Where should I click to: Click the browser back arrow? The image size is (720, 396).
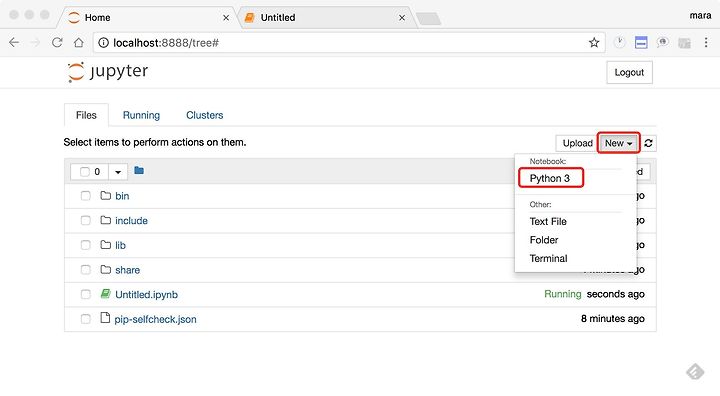[14, 43]
